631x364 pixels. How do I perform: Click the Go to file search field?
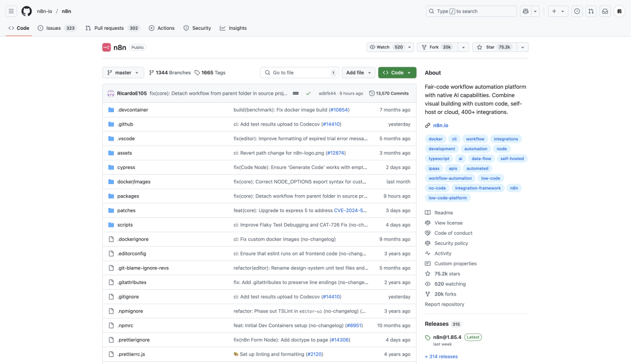coord(299,73)
